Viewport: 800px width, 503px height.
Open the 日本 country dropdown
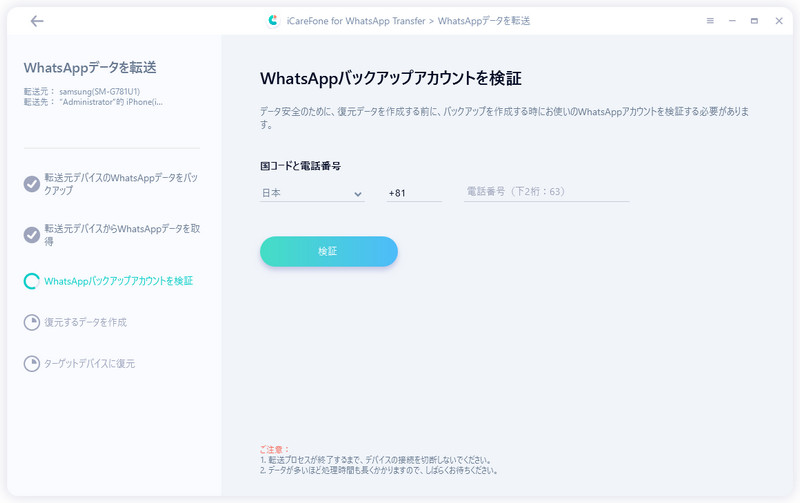312,193
